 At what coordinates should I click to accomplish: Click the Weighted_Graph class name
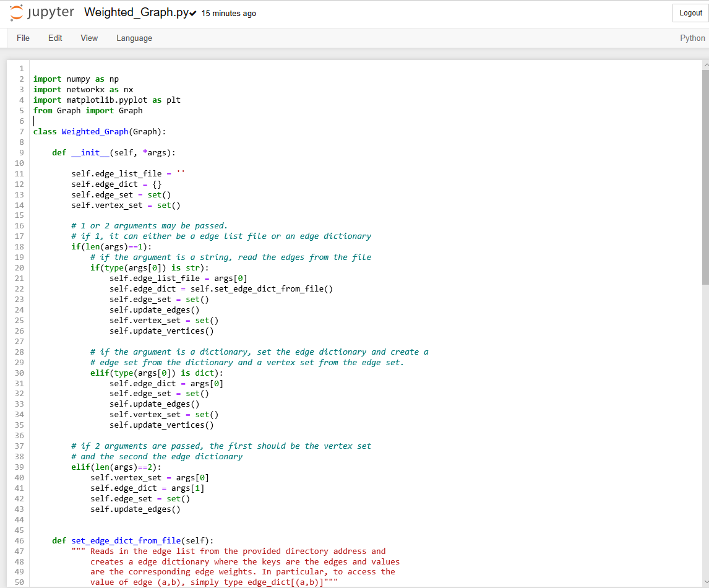(x=95, y=132)
